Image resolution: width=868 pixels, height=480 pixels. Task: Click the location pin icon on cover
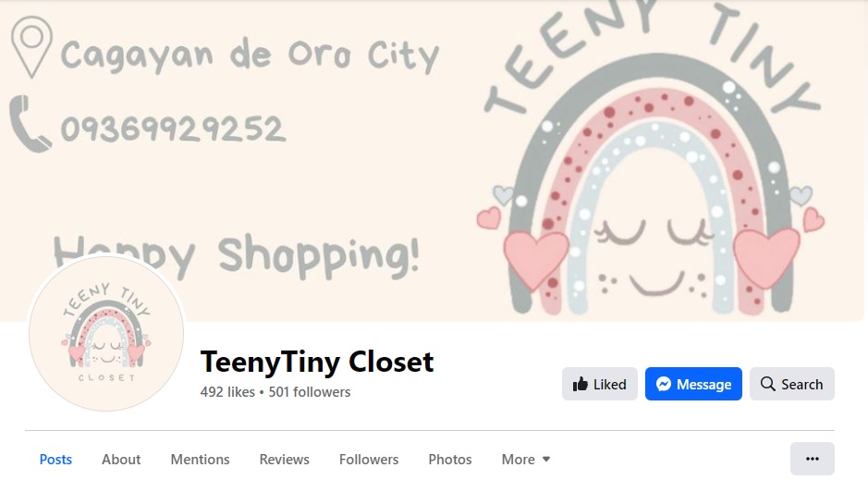(31, 47)
